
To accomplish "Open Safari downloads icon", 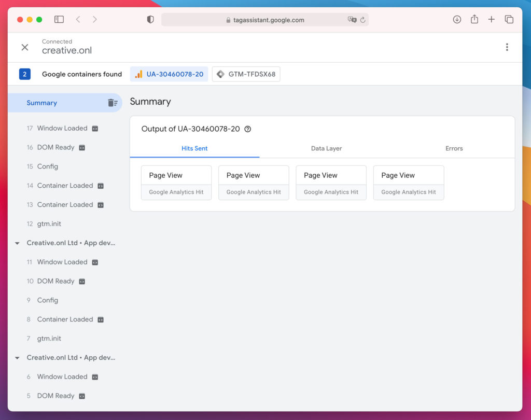I will 457,19.
